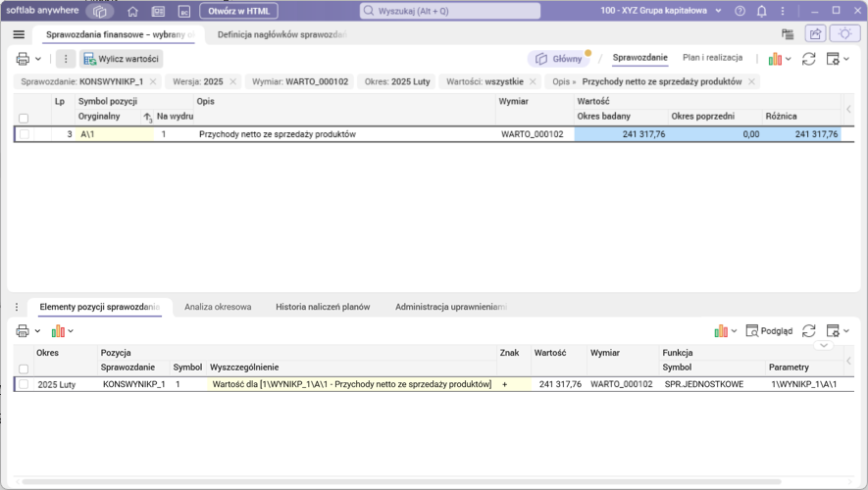Open upper toolbar more actions (three dots)
The width and height of the screenshot is (868, 490).
tap(66, 59)
